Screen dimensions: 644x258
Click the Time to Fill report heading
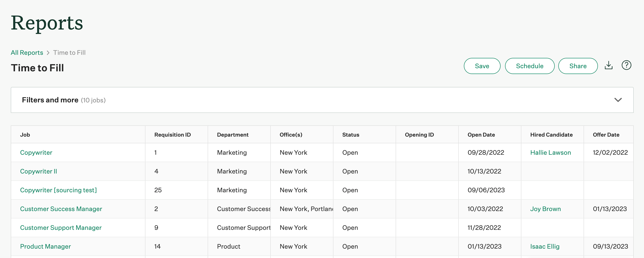(x=37, y=68)
